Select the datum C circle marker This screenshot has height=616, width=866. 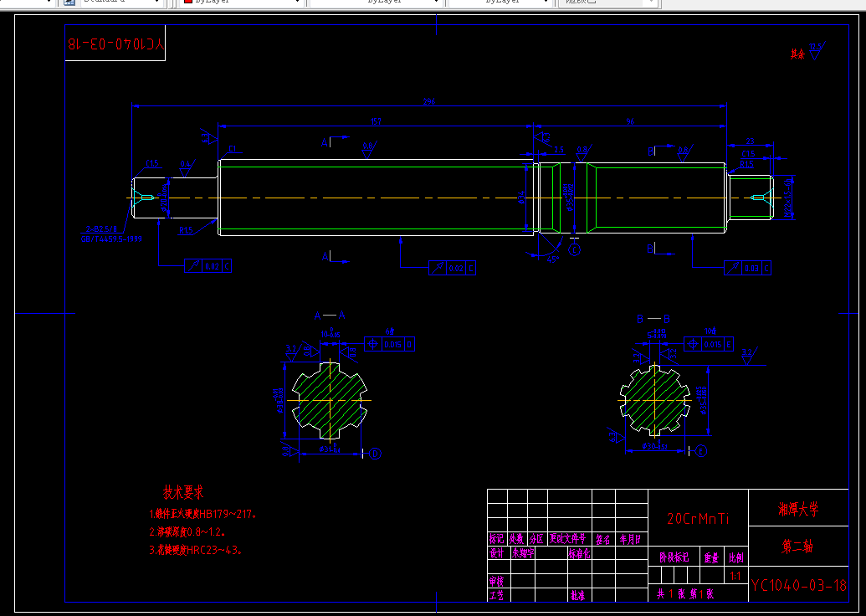(574, 250)
